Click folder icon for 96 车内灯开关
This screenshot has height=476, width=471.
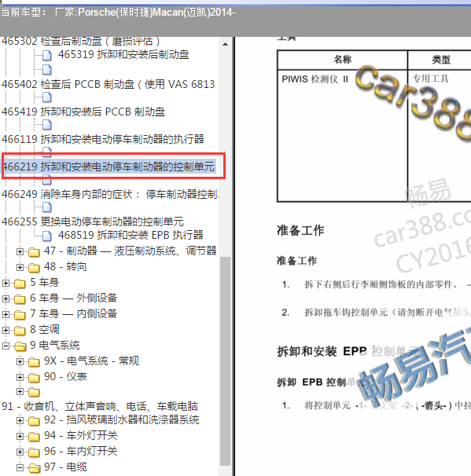34,452
